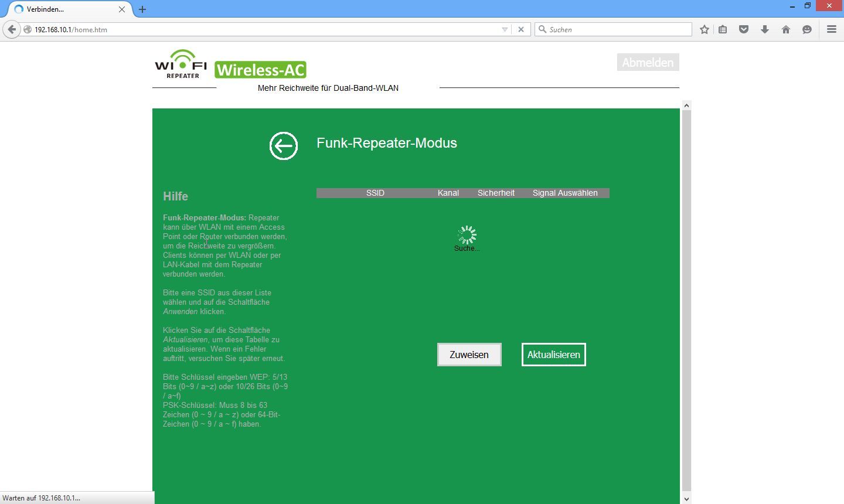Click the back arrow circle icon
The height and width of the screenshot is (504, 844).
coord(284,146)
